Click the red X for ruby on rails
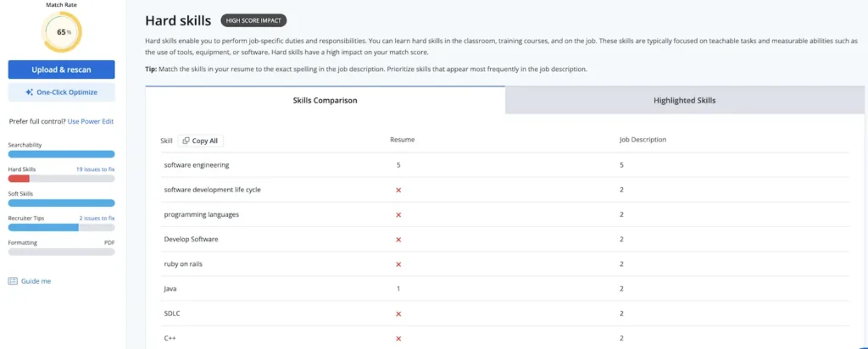 [398, 264]
